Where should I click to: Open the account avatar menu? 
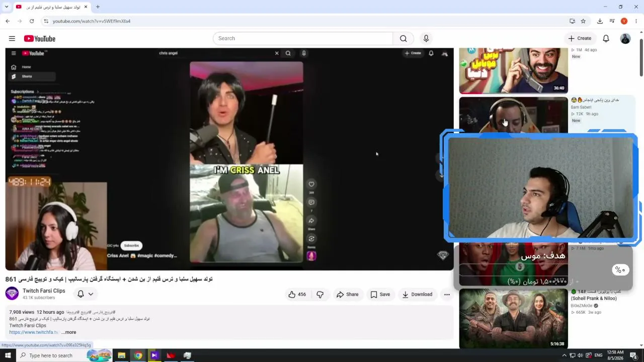pos(625,39)
